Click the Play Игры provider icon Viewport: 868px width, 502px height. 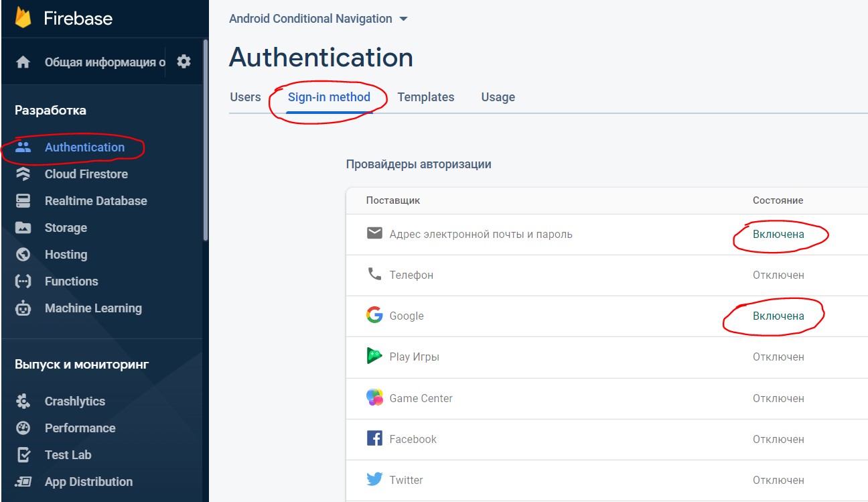tap(374, 356)
